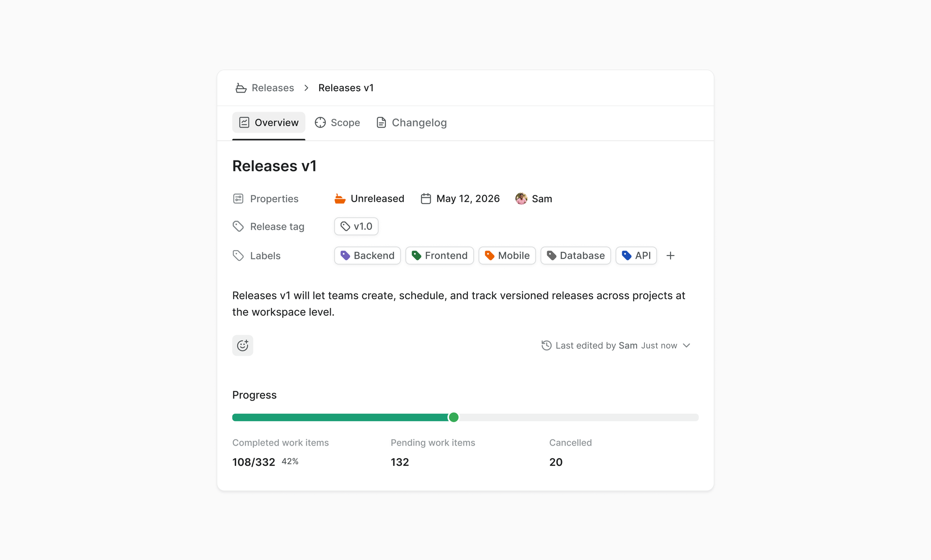Click the release description paragraph

pos(459,304)
